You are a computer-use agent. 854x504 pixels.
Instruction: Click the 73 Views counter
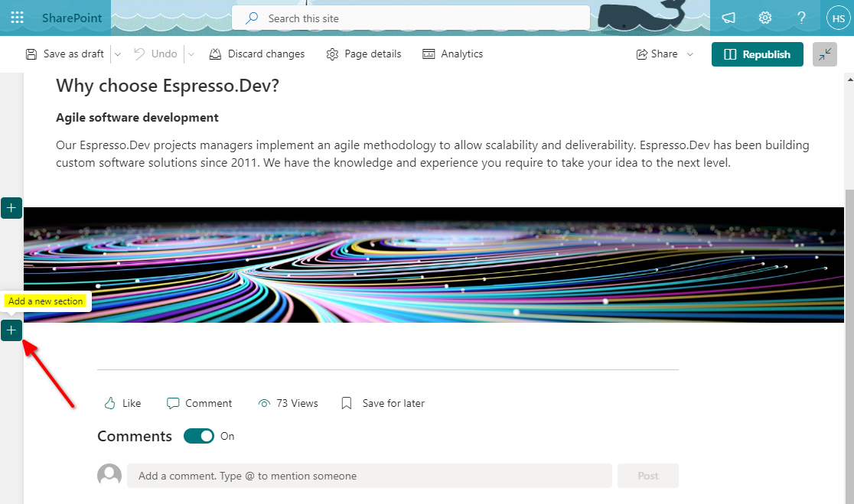coord(288,403)
